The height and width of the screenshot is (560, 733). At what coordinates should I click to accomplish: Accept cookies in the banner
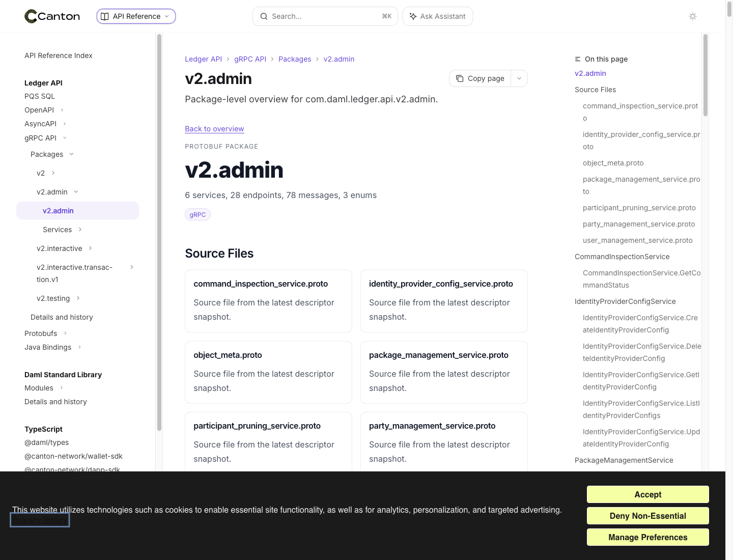647,494
